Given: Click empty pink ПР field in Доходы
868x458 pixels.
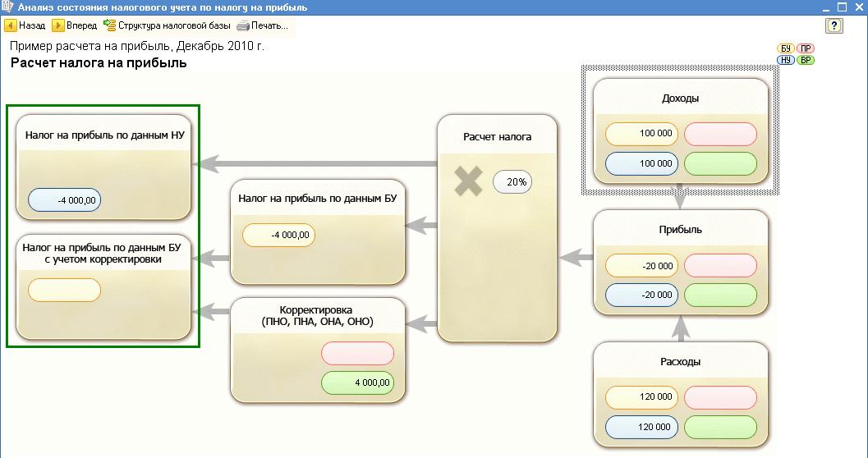Looking at the screenshot, I should click(720, 134).
